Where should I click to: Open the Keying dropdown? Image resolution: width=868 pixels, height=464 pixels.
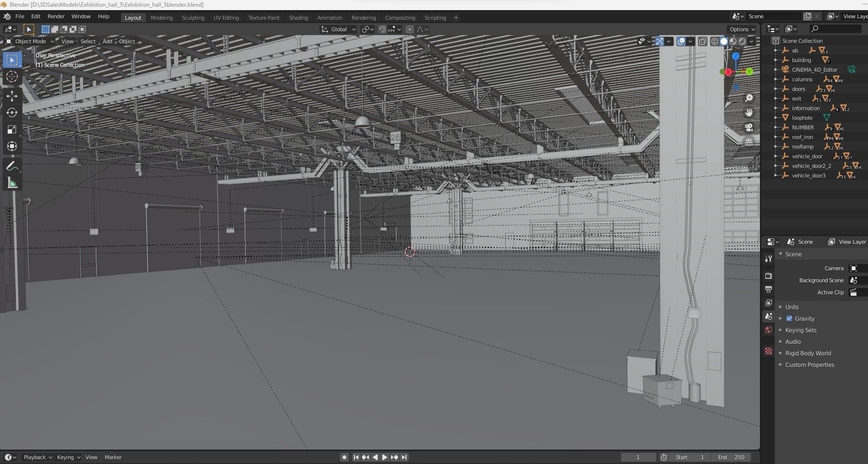(x=68, y=457)
